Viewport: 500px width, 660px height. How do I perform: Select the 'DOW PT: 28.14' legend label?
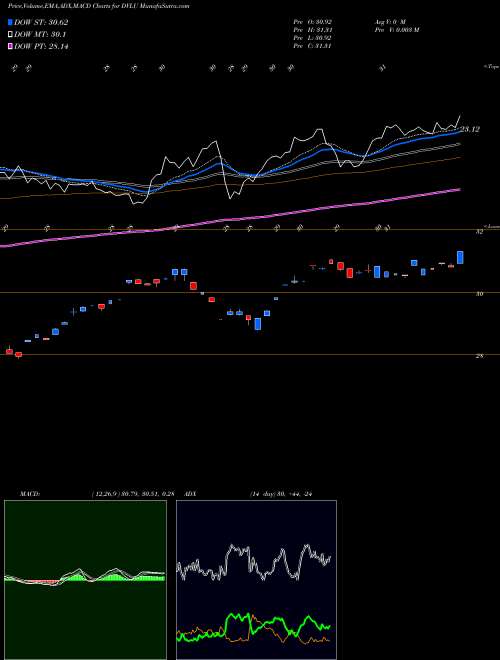pos(41,46)
